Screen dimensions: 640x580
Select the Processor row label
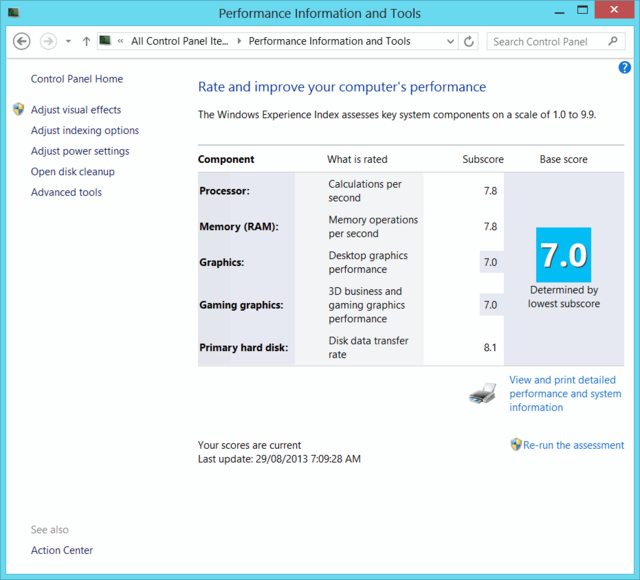pyautogui.click(x=224, y=191)
